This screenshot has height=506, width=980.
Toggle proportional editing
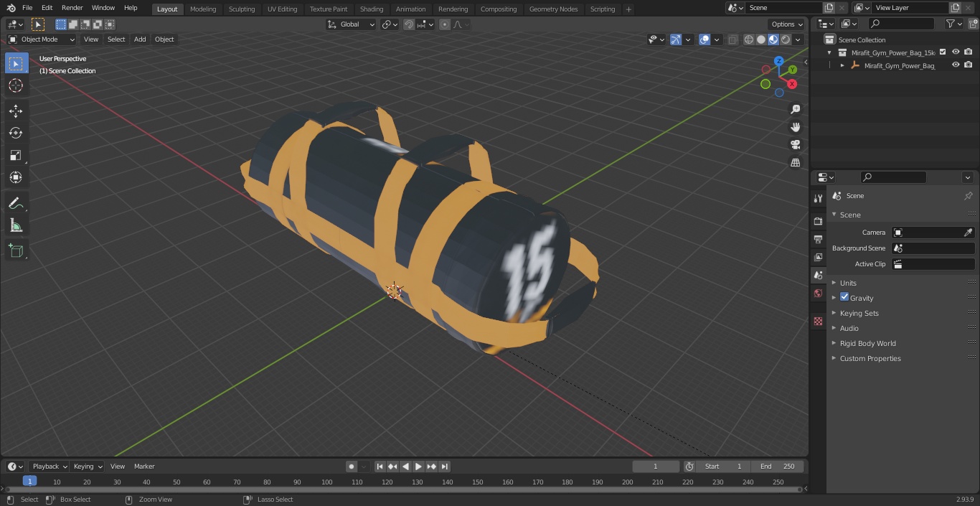445,24
